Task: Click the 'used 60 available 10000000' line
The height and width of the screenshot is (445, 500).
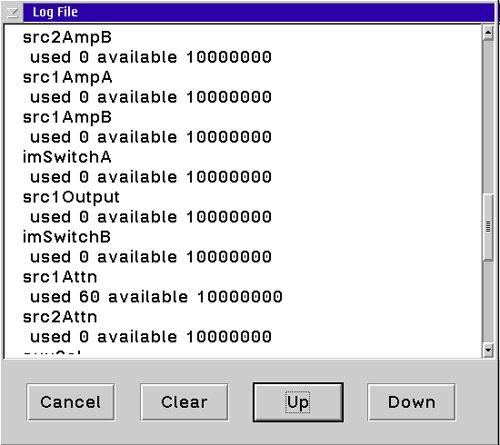Action: click(156, 297)
